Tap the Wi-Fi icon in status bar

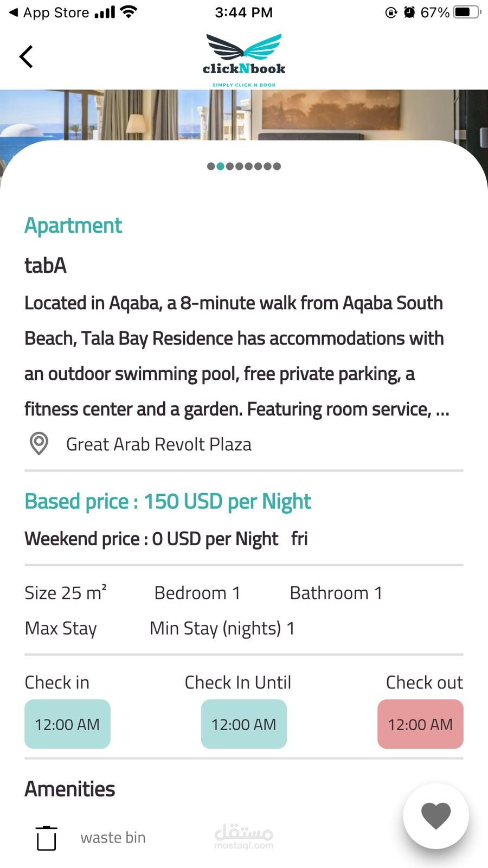[x=129, y=12]
